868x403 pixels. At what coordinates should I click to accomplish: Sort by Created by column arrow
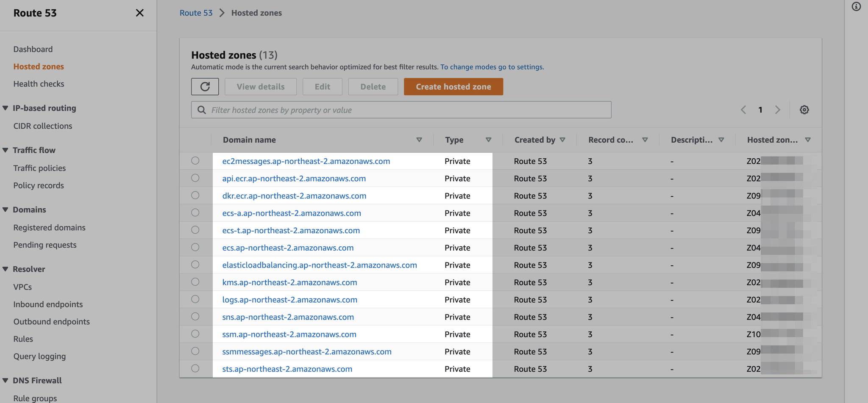coord(562,140)
